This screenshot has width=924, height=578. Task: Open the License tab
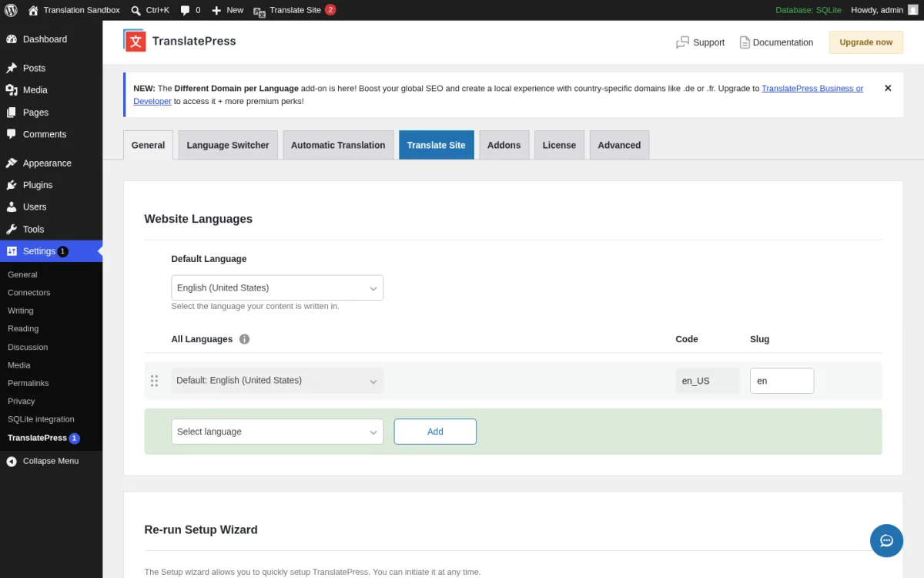tap(559, 145)
